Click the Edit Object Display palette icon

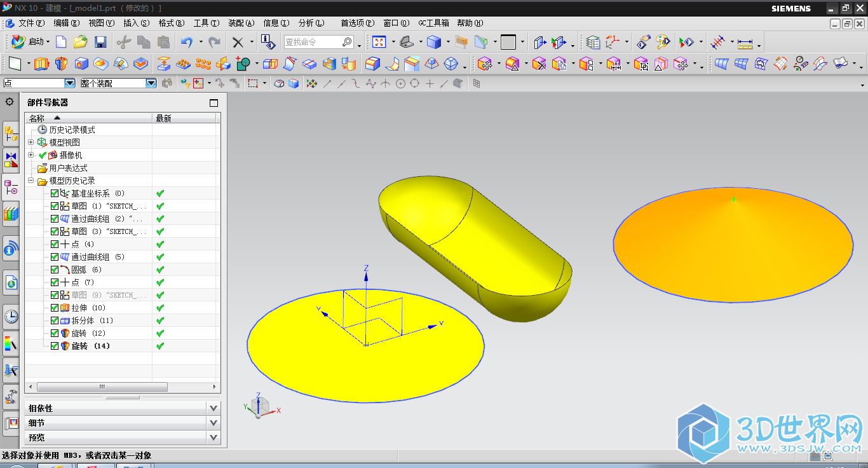(663, 42)
